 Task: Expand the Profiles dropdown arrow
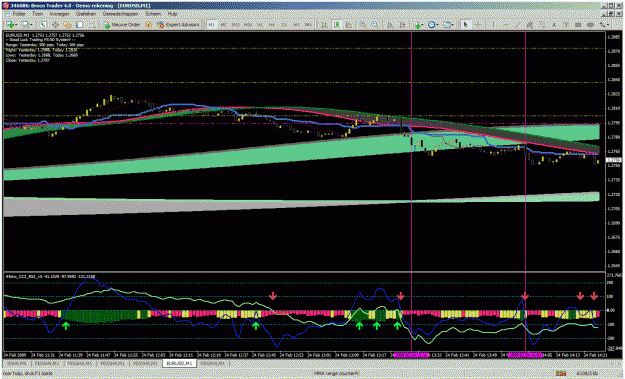(31, 25)
